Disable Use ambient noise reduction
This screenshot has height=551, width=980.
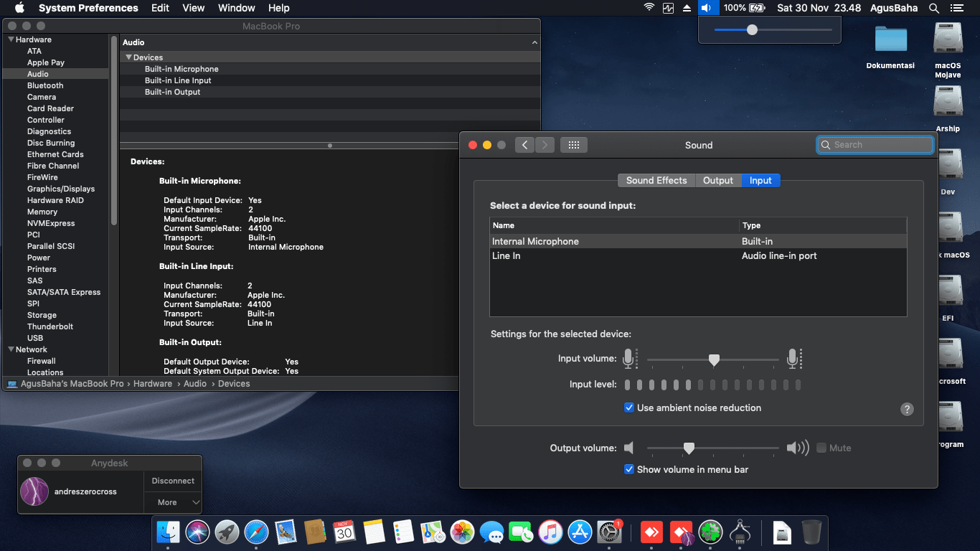(x=629, y=408)
